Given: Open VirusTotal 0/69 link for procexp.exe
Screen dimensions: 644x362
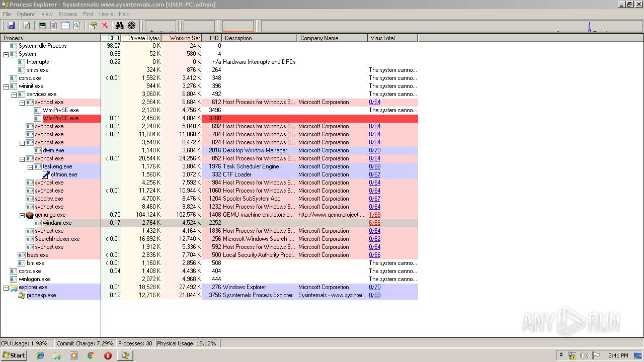Looking at the screenshot, I should [375, 295].
